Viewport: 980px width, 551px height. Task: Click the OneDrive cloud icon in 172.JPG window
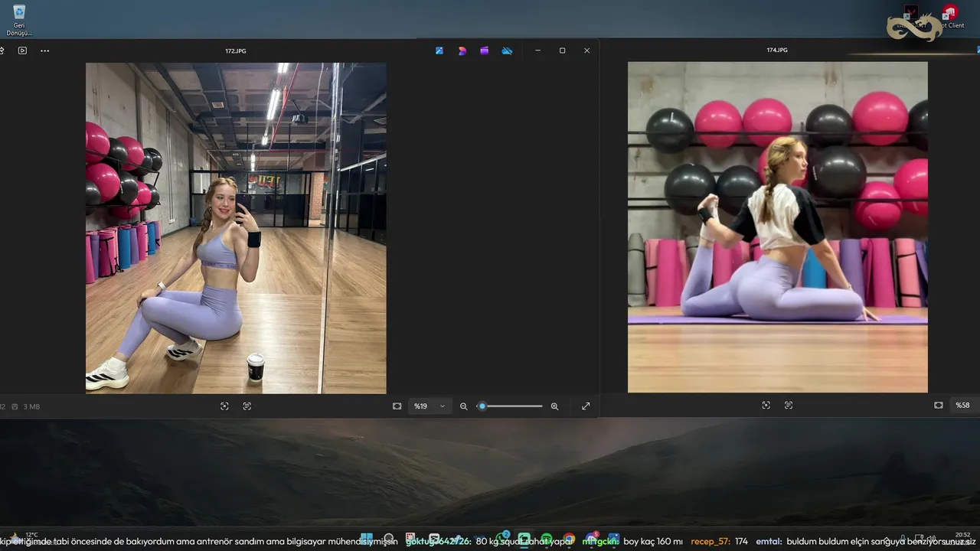[x=507, y=51]
